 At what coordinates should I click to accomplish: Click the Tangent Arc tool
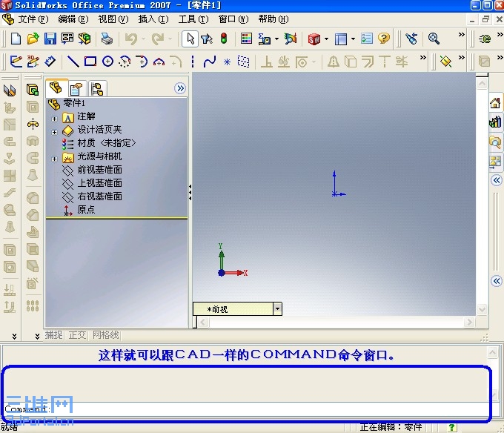pos(142,61)
